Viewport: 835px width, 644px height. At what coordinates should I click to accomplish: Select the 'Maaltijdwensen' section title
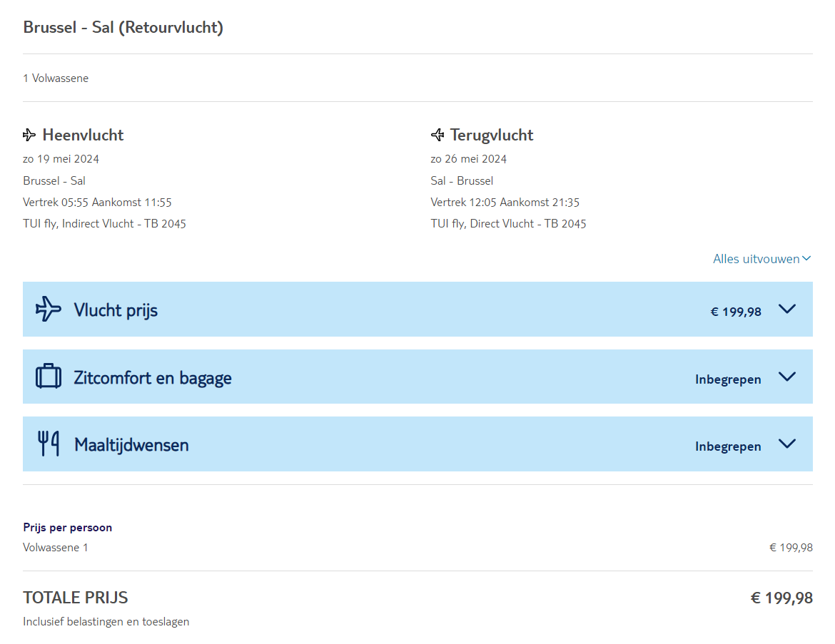pos(131,445)
